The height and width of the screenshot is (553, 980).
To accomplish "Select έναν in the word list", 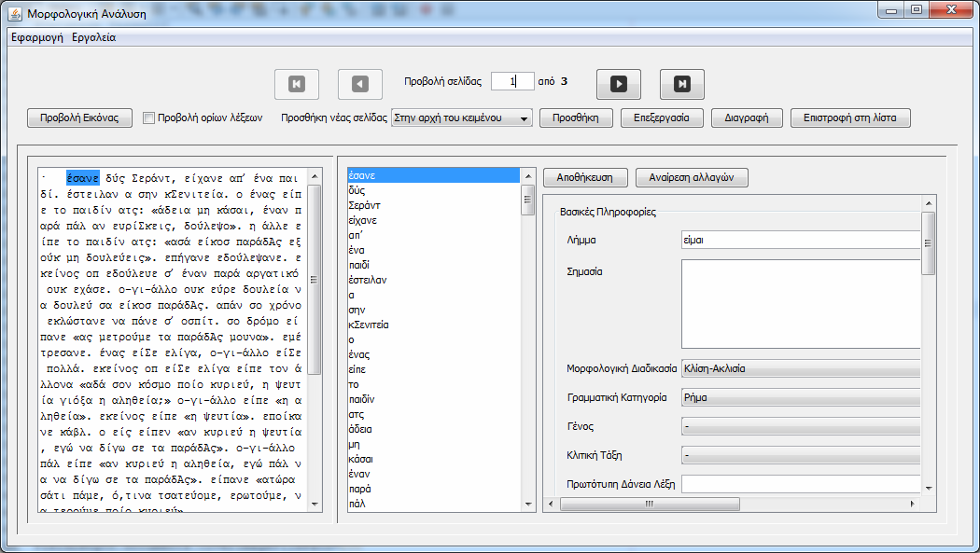I will (x=434, y=475).
